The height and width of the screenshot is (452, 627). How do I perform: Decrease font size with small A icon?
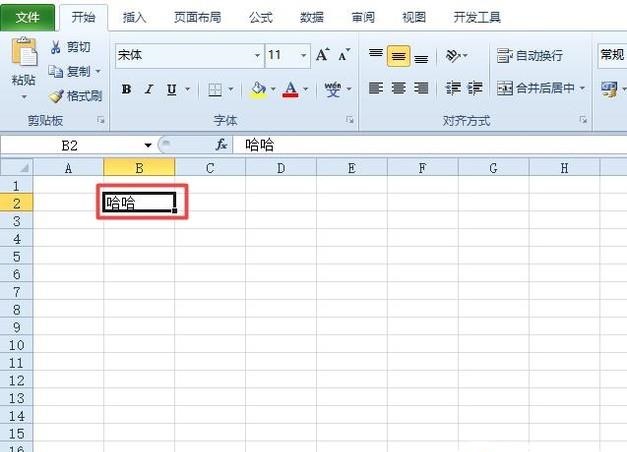[344, 55]
